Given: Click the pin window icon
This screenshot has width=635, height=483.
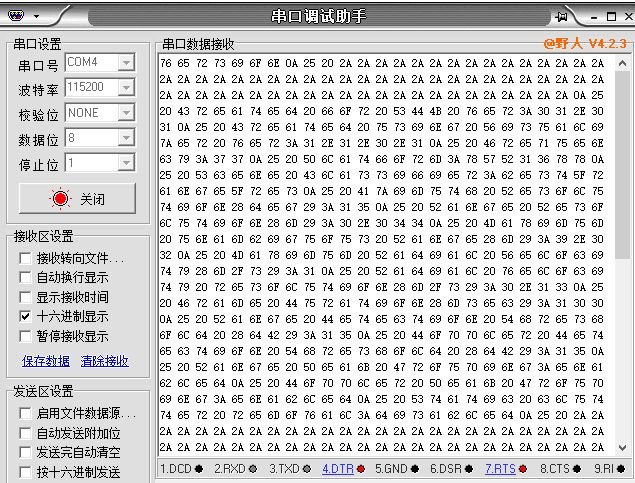Looking at the screenshot, I should 561,17.
